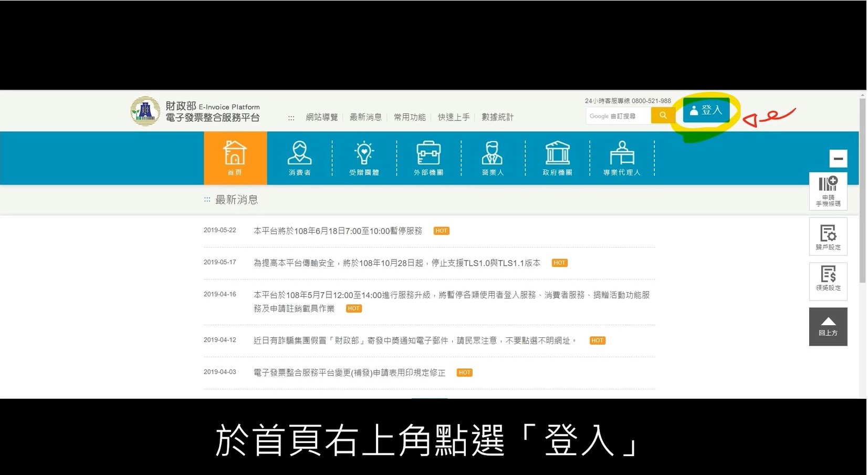Image resolution: width=868 pixels, height=475 pixels.
Task: Open the 2019-05-22 service suspension news link
Action: point(338,231)
